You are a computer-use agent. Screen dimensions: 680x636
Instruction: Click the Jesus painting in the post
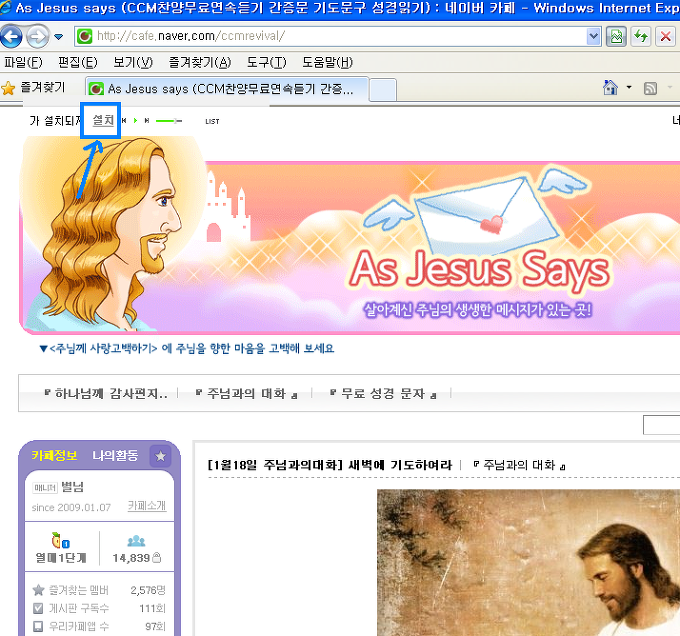tap(528, 563)
